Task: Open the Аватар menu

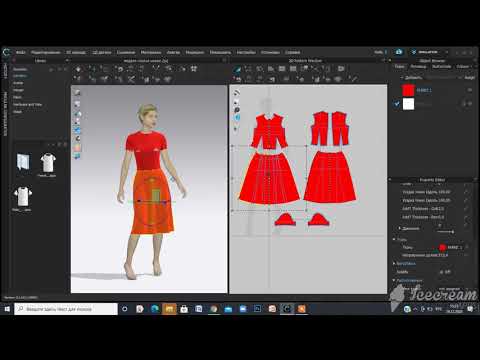Action: (173, 52)
